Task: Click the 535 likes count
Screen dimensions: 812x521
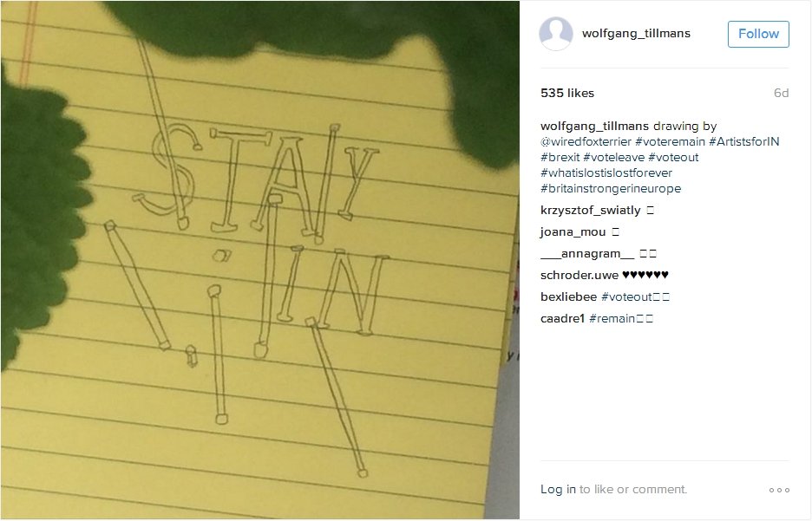Action: tap(567, 93)
